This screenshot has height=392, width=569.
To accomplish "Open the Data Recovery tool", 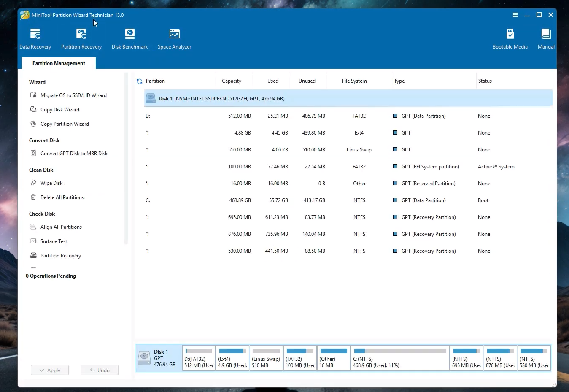I will click(35, 39).
